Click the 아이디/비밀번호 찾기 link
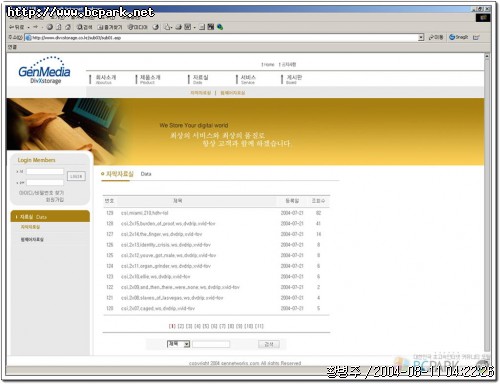The width and height of the screenshot is (500, 384). click(41, 193)
